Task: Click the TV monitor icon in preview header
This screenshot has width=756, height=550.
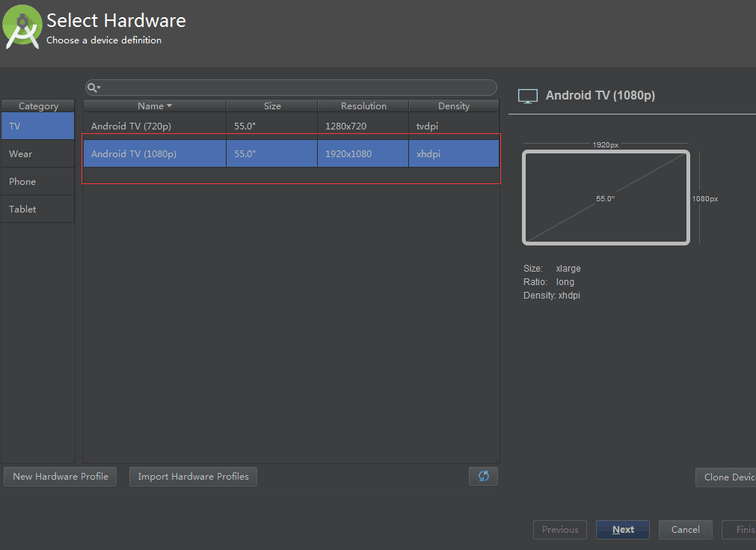Action: (528, 96)
